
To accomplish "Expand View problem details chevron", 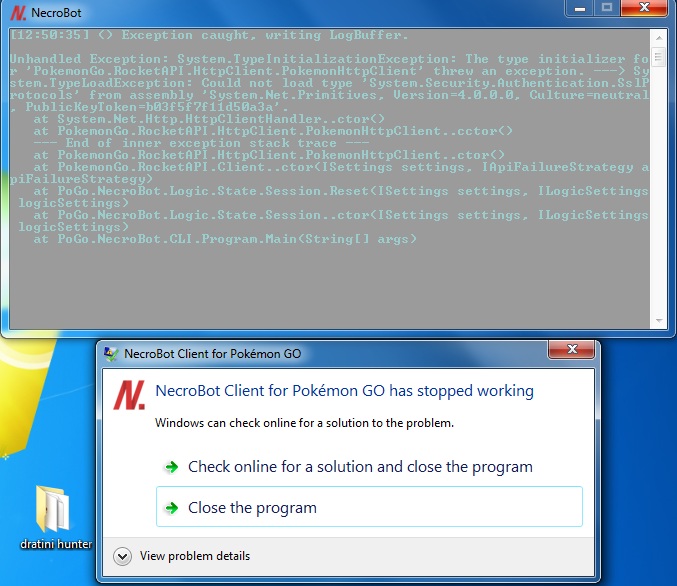I will pyautogui.click(x=122, y=556).
